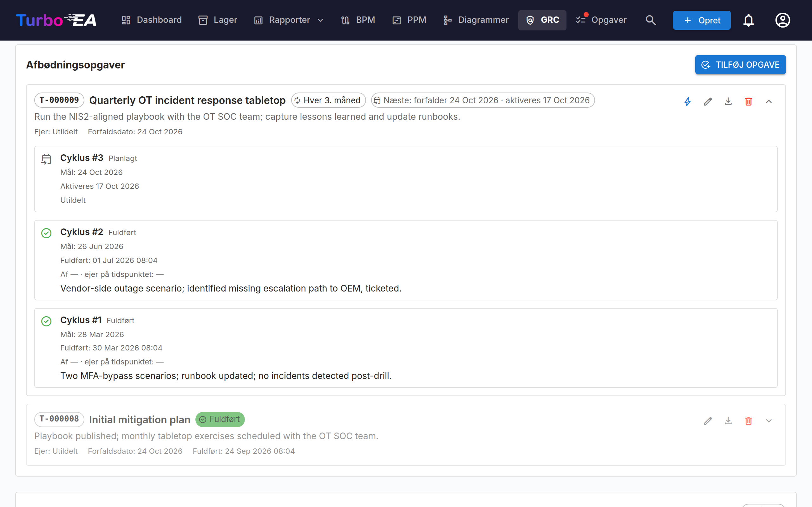Delete the Quarterly OT incident response tabletop task
This screenshot has width=812, height=507.
pyautogui.click(x=748, y=101)
